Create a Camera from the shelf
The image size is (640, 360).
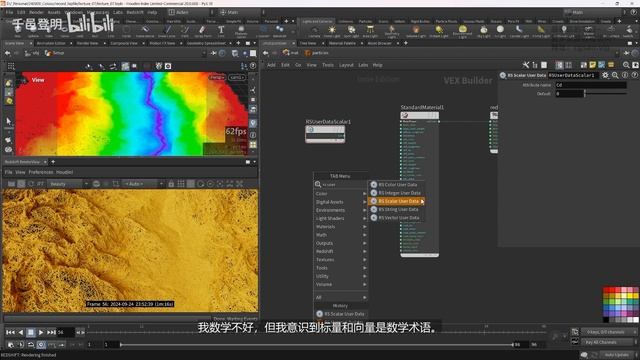point(314,31)
